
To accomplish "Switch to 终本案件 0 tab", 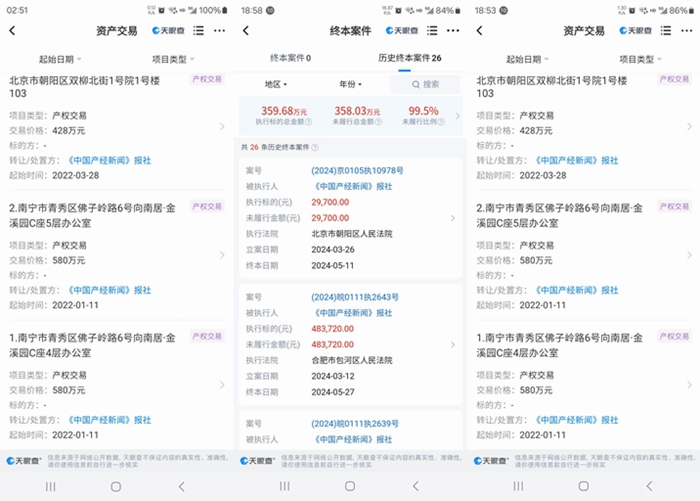I will click(291, 58).
